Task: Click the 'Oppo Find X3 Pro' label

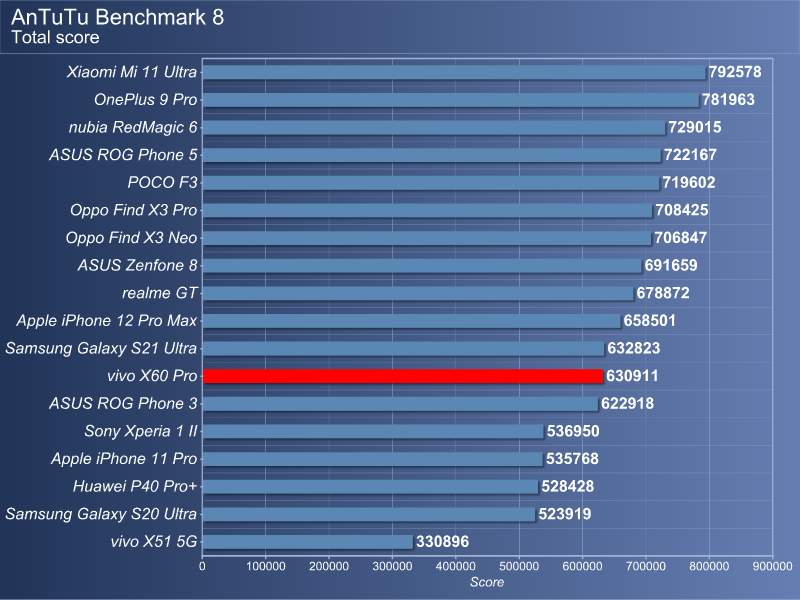Action: (134, 210)
